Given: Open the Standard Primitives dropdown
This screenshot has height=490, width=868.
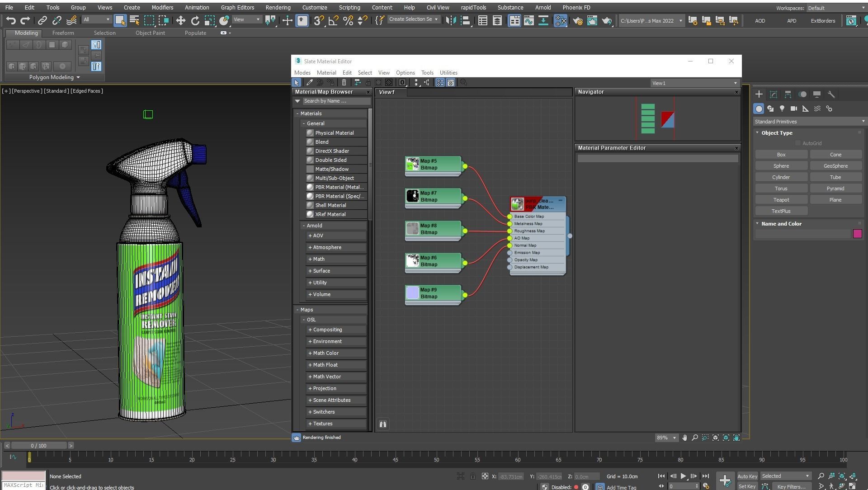Looking at the screenshot, I should [809, 122].
